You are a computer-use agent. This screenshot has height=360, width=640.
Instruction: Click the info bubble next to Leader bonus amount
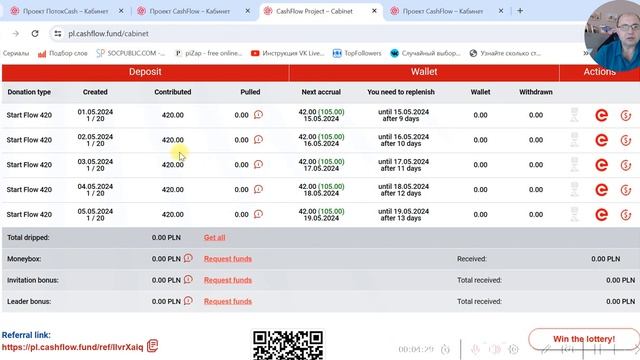click(x=188, y=301)
